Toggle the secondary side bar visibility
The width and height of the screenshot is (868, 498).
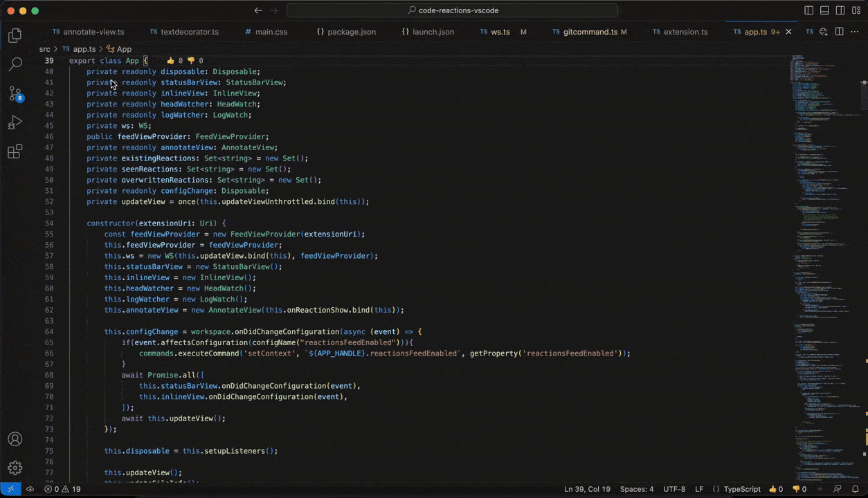(x=840, y=10)
